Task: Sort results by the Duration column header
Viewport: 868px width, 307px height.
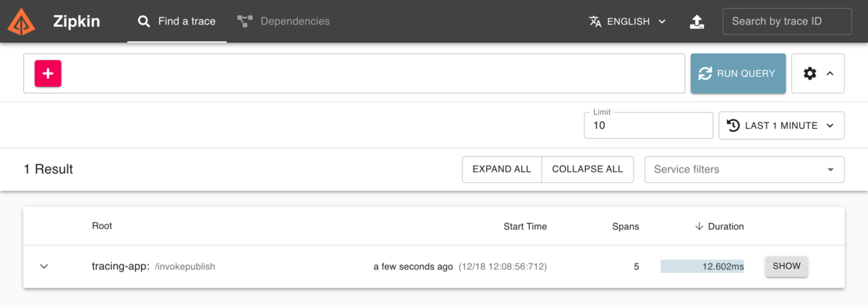Action: point(719,226)
